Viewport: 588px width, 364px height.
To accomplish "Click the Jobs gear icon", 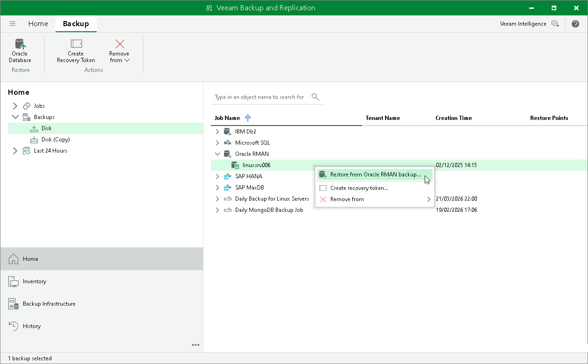I will coord(27,106).
